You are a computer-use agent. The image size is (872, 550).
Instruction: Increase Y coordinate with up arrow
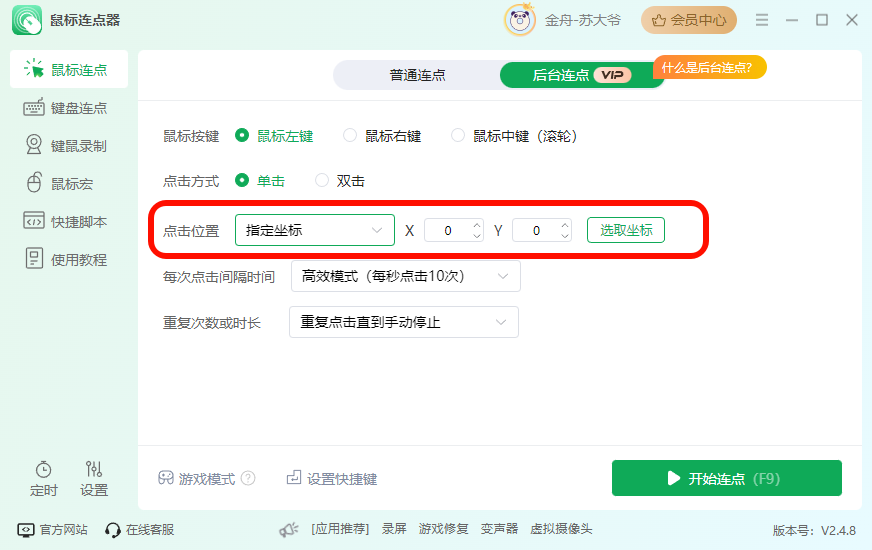(x=565, y=225)
